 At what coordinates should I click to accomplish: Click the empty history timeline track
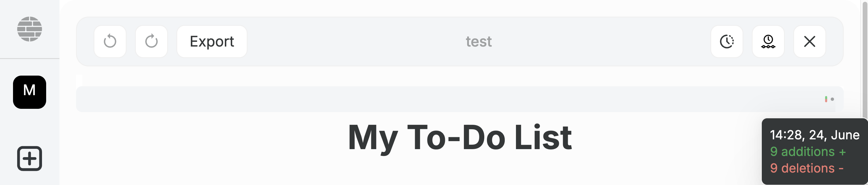click(438, 99)
